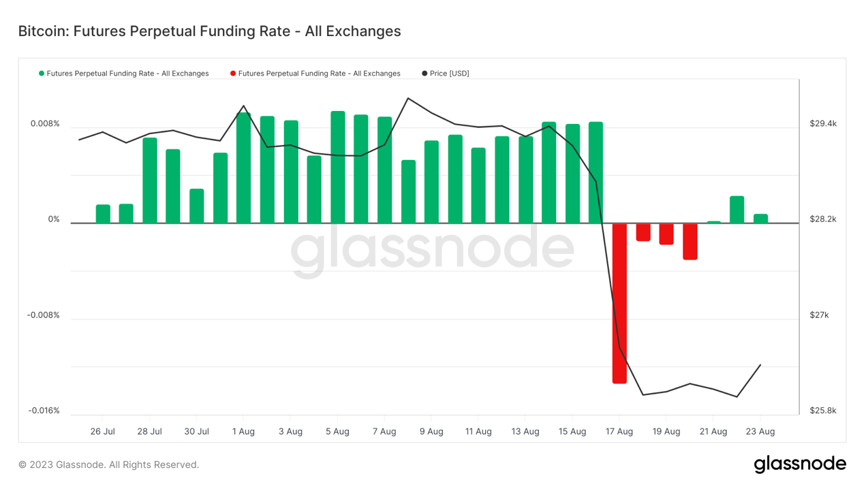Click the green bar on 22 Aug

pos(737,210)
